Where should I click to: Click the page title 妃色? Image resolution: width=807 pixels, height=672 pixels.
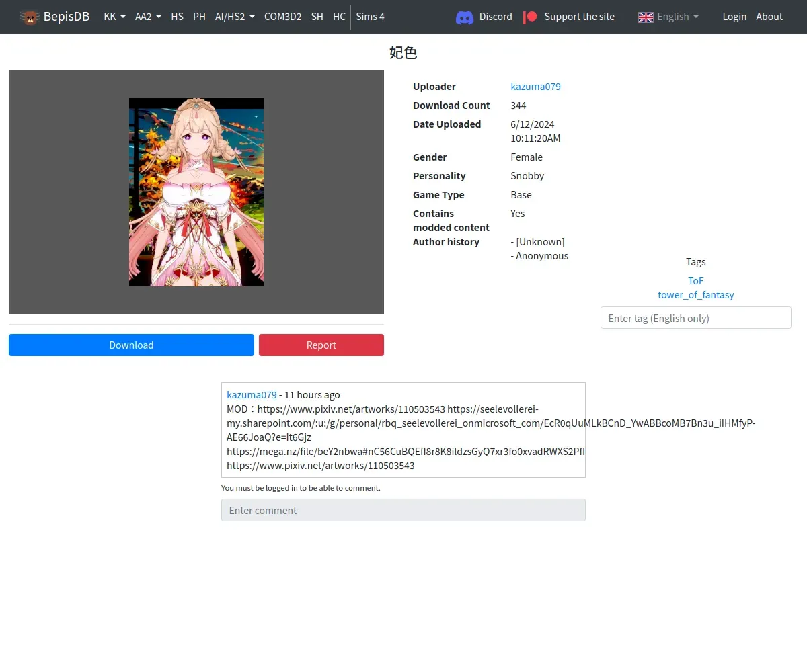(x=403, y=53)
